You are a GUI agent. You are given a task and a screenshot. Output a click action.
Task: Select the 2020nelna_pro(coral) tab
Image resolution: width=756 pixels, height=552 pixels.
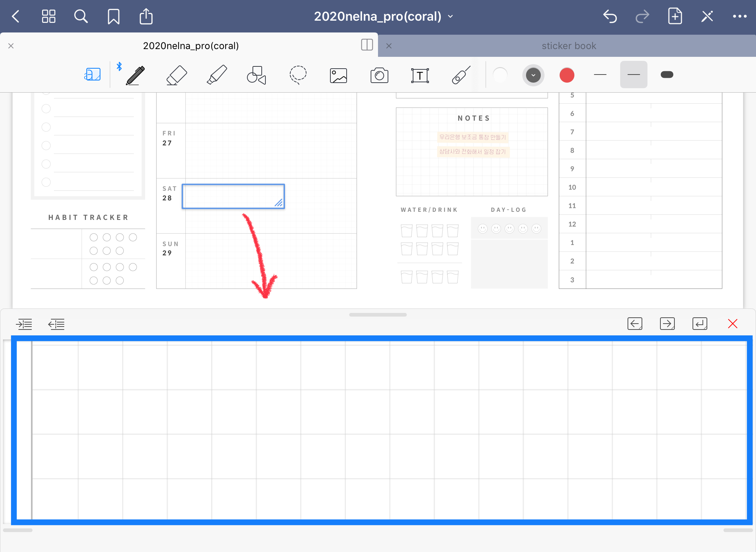[190, 46]
